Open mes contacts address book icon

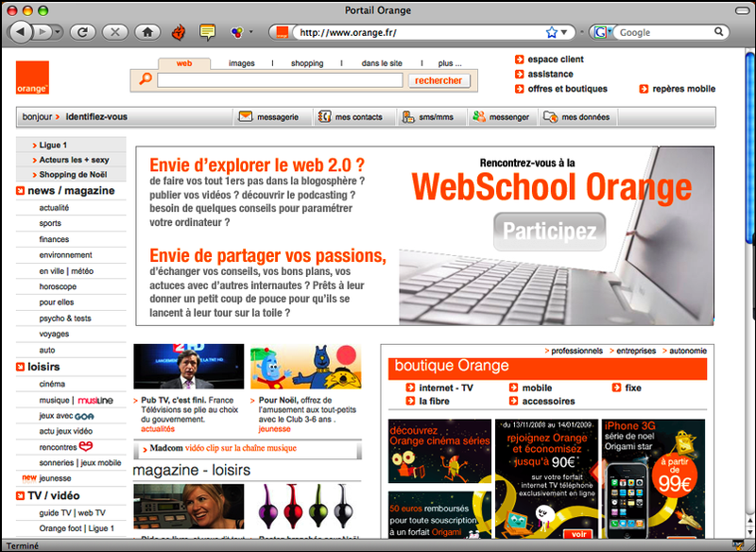coord(324,116)
